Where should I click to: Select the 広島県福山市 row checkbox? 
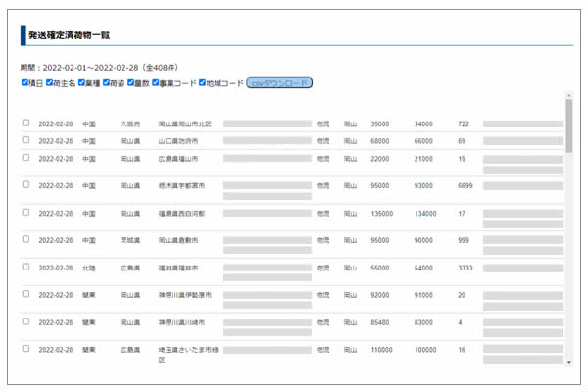(26, 158)
